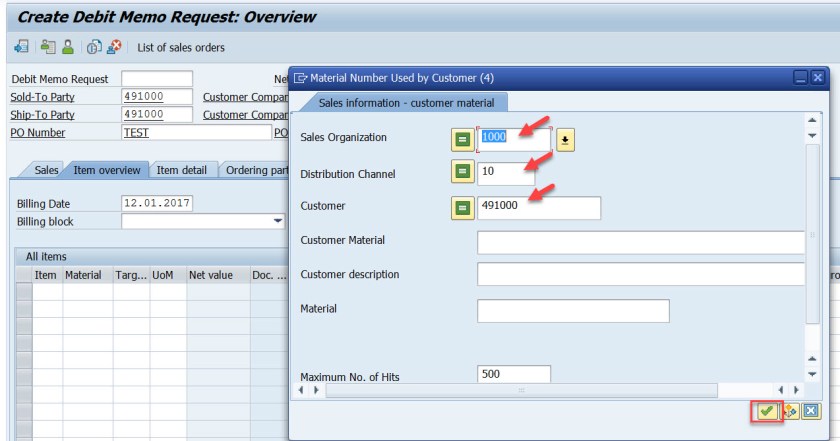Open selection options for Customer

point(462,208)
